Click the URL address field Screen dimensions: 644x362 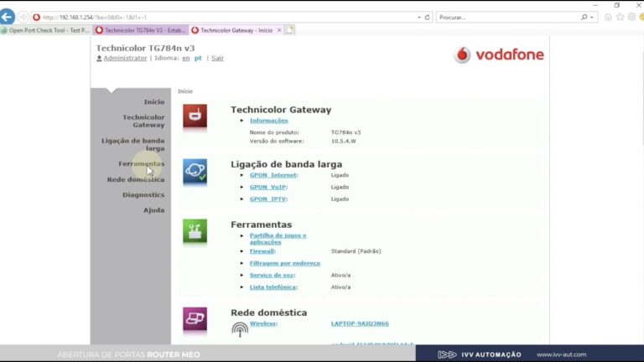coord(226,18)
